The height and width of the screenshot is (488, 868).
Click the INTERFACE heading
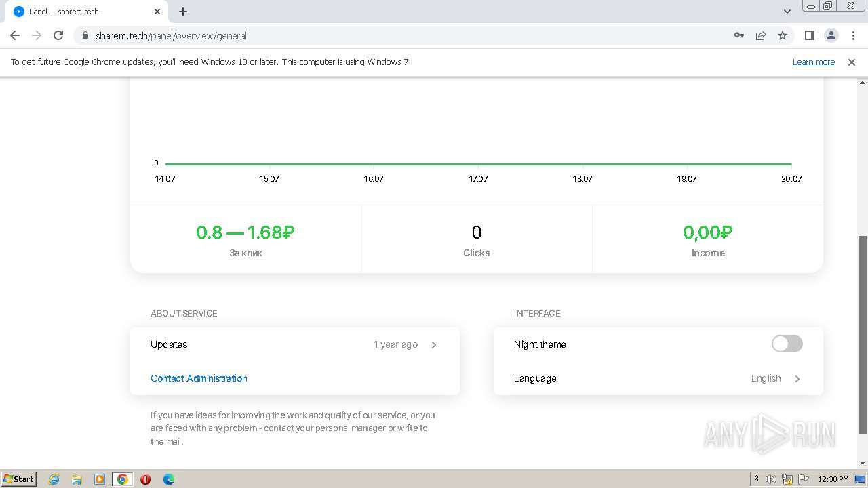click(x=537, y=313)
